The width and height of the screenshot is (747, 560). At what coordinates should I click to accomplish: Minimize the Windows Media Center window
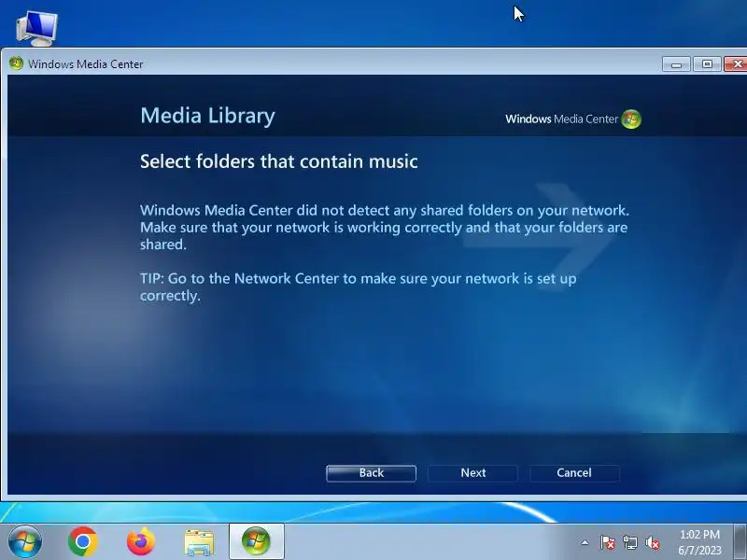[x=676, y=63]
